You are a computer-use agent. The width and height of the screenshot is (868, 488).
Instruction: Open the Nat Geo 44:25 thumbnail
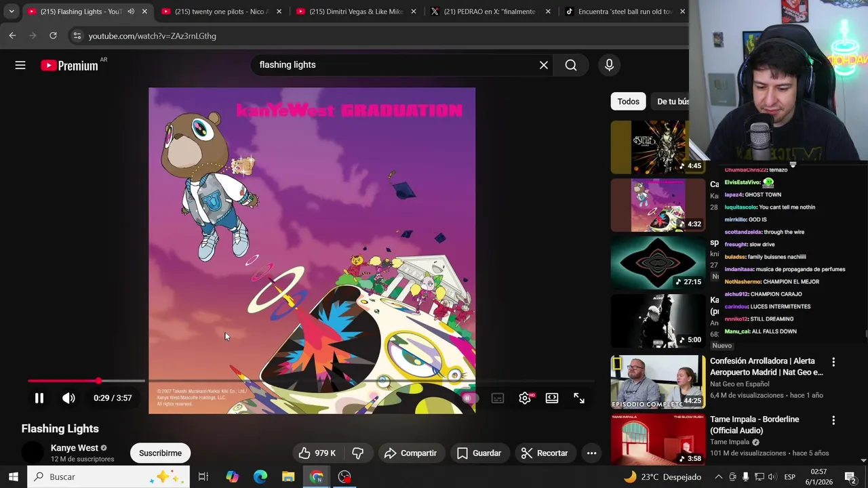coord(658,382)
